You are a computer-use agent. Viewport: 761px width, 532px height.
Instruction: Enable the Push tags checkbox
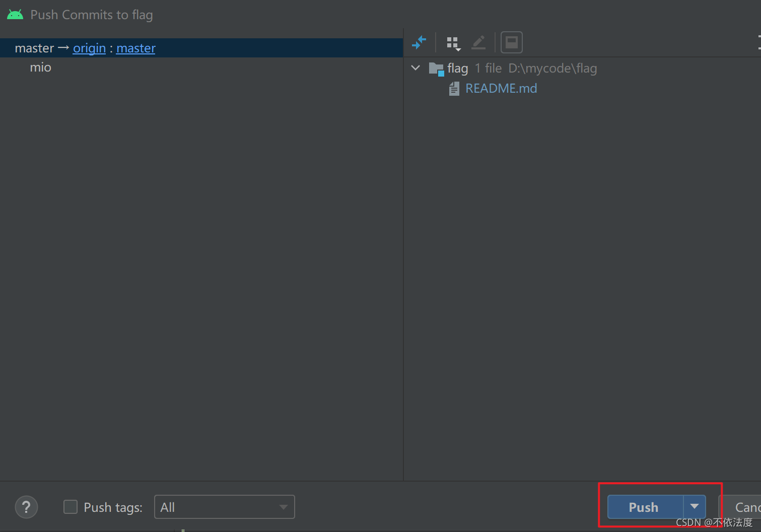71,507
